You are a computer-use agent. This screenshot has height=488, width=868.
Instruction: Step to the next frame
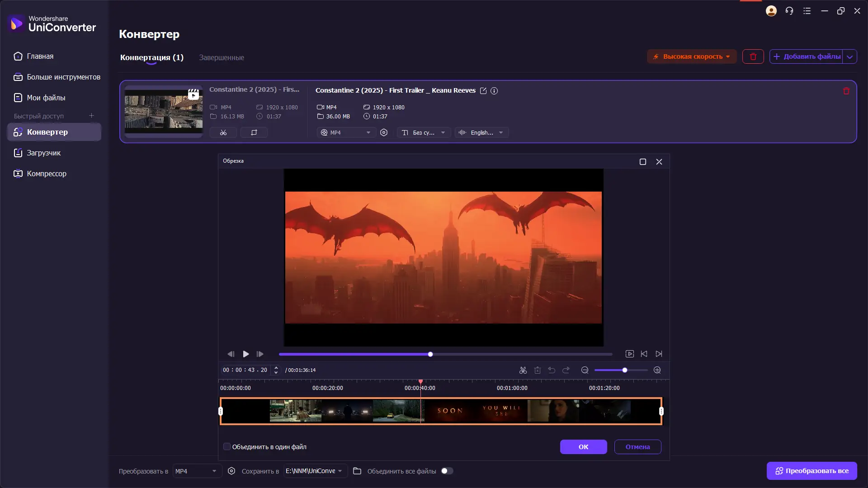260,354
